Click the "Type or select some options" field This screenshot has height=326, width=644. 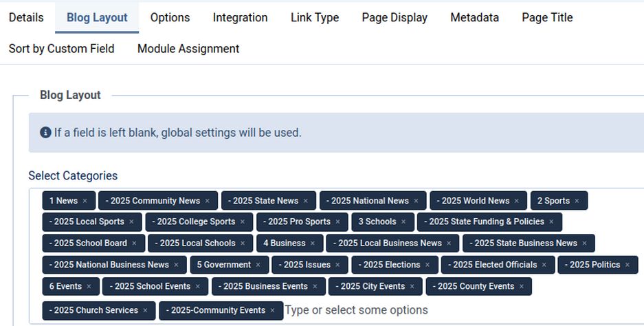(356, 310)
